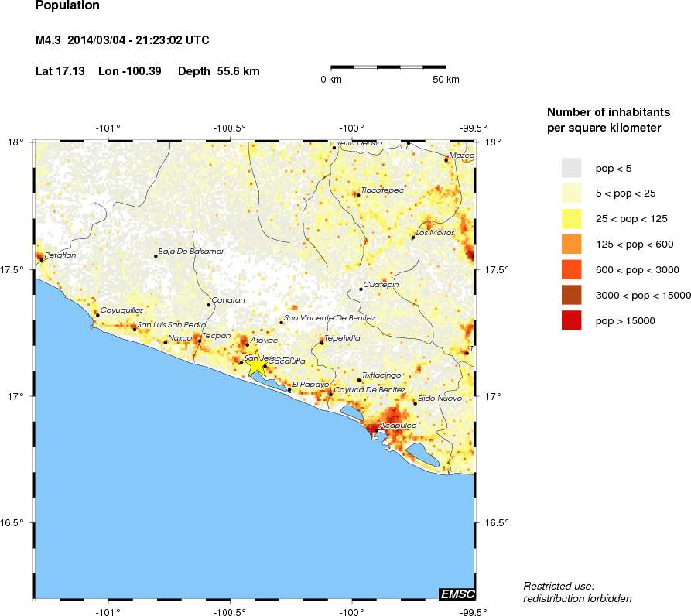Select the 'San Vincente De Benitez' label
The image size is (691, 616).
(x=330, y=318)
